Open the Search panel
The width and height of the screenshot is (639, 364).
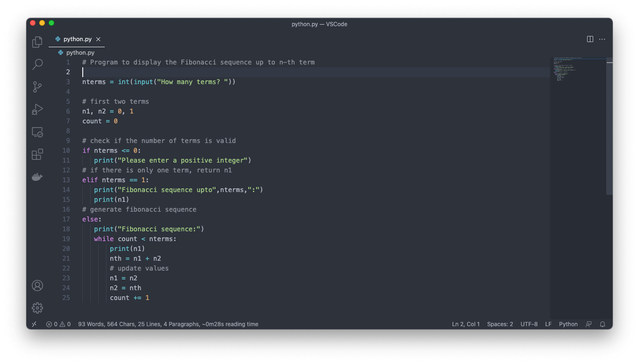click(37, 64)
